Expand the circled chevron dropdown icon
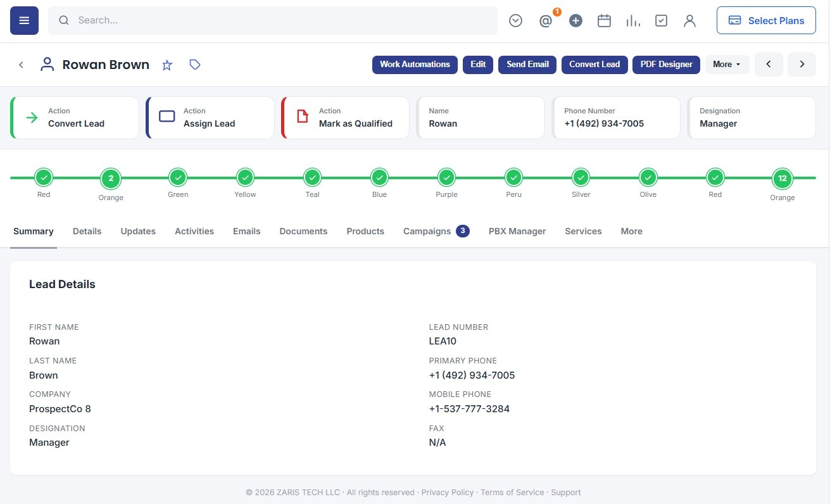The width and height of the screenshot is (830, 504). coord(515,21)
